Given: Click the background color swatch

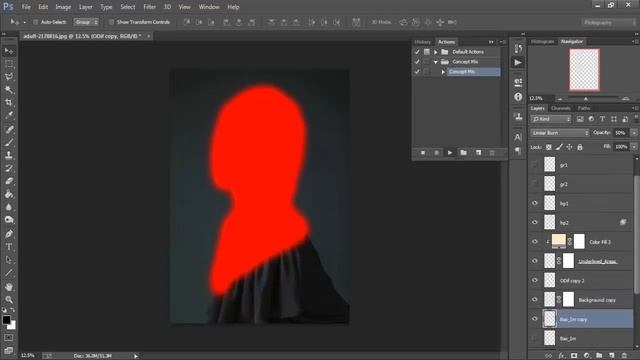Looking at the screenshot, I should point(12,326).
